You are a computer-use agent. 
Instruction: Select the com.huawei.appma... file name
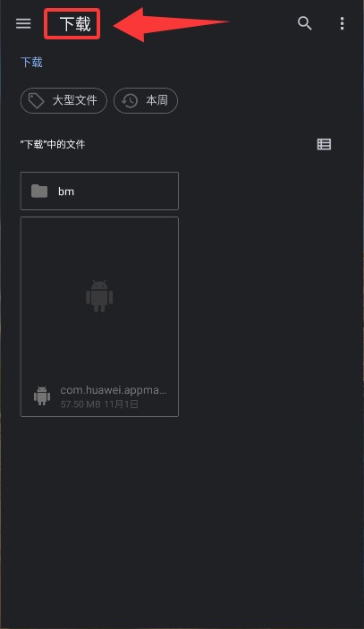(x=114, y=390)
